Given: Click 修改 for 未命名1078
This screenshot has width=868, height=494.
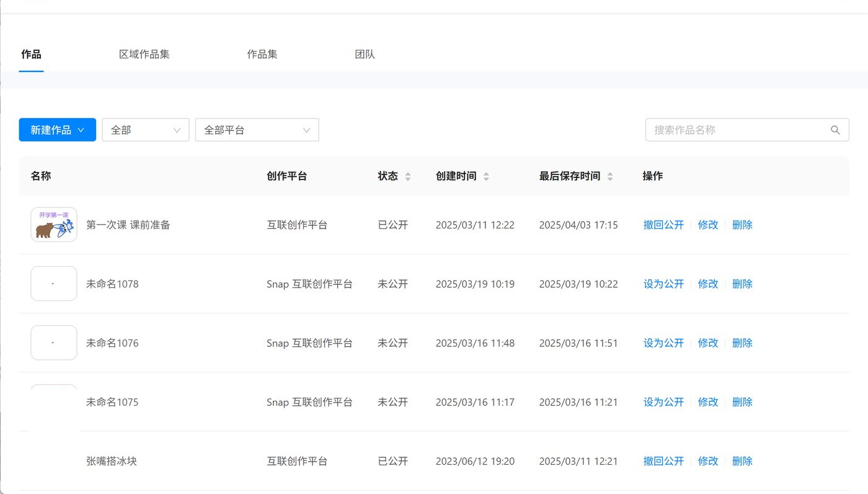Looking at the screenshot, I should coord(708,284).
